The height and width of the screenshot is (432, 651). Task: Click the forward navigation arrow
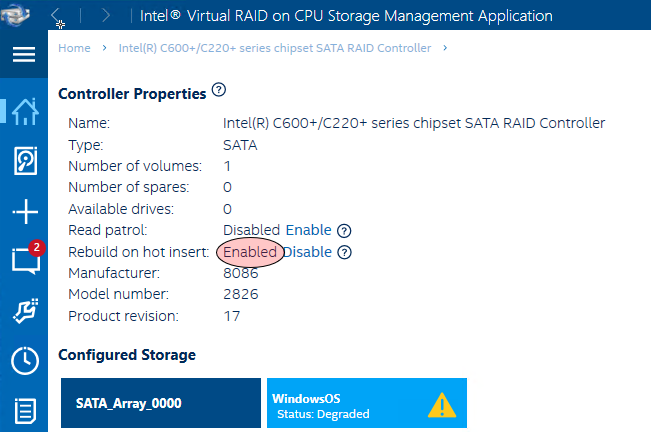[x=106, y=15]
